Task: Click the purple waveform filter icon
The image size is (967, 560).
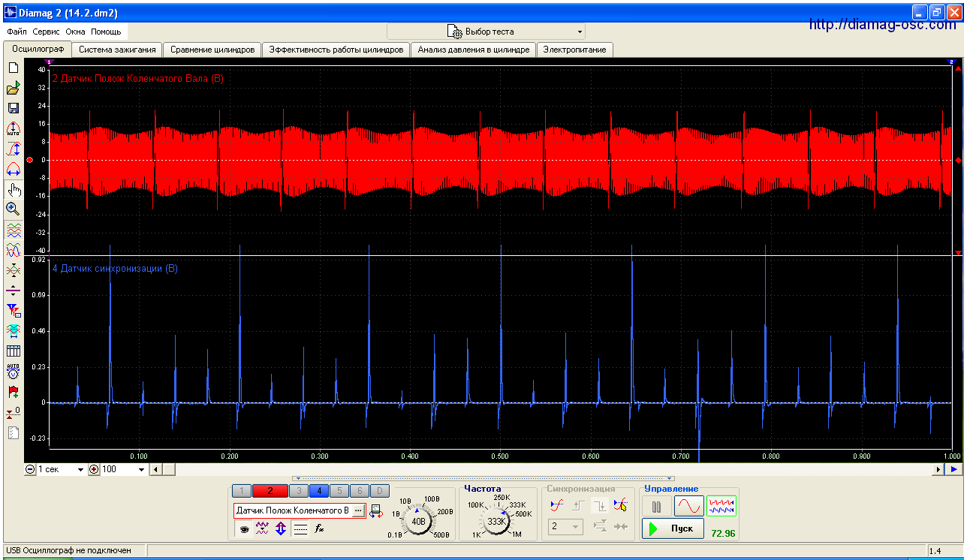Action: [262, 528]
